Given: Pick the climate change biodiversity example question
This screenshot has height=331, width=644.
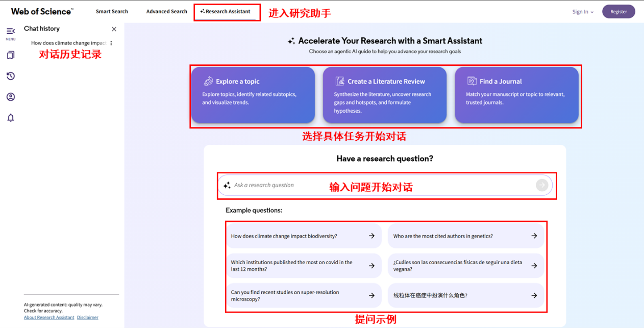Looking at the screenshot, I should tap(303, 236).
